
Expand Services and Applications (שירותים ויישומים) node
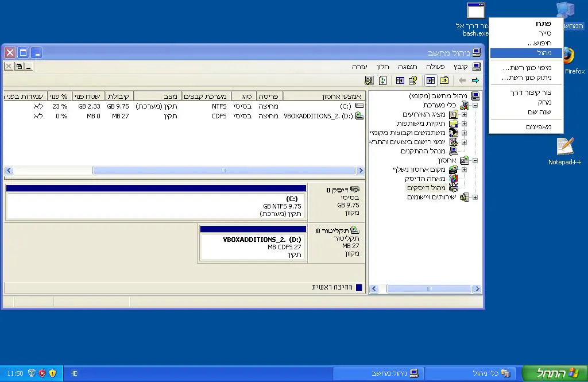pos(475,197)
